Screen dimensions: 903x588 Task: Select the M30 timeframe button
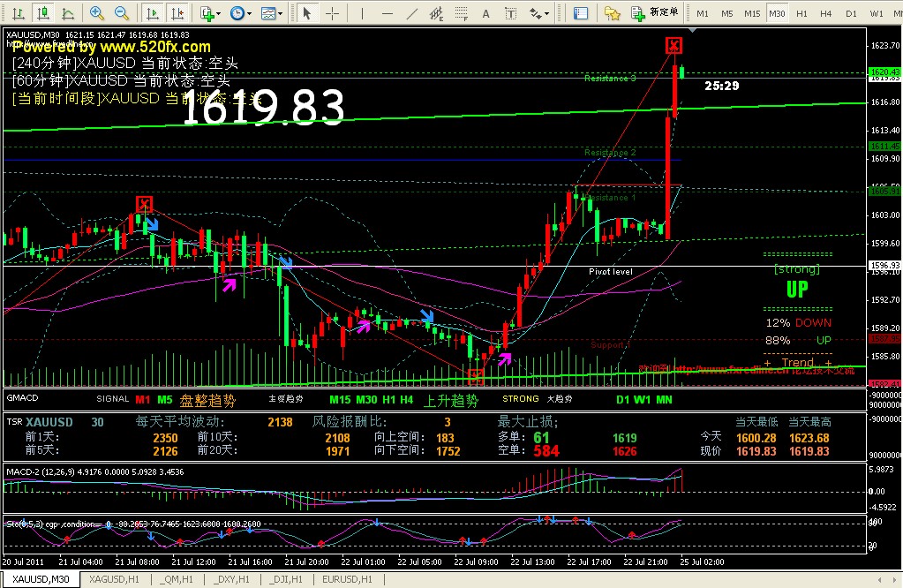tap(777, 13)
